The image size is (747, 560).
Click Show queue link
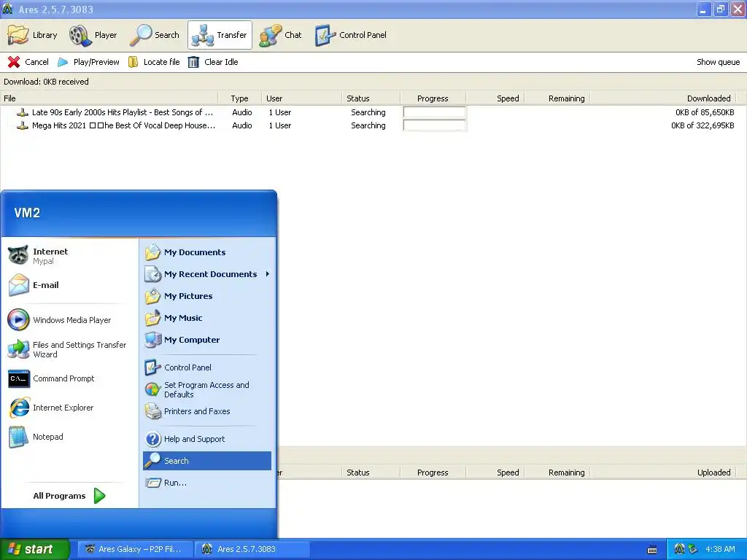coord(718,62)
